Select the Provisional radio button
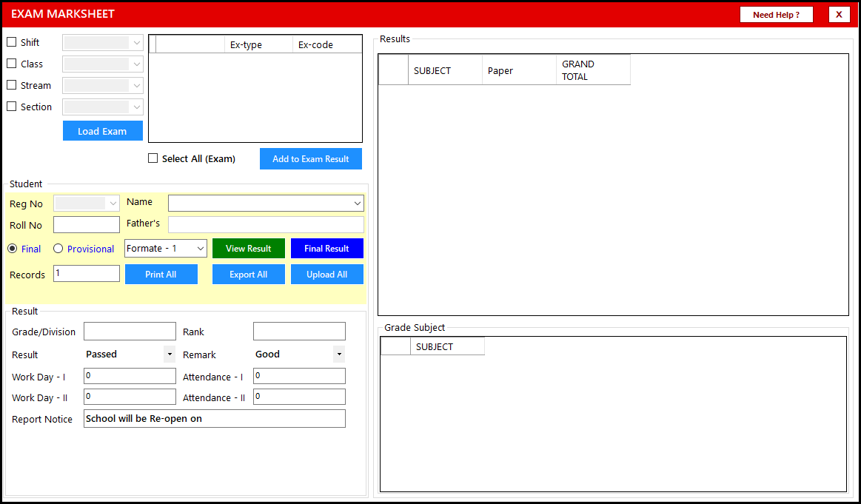This screenshot has height=504, width=861. [x=58, y=249]
